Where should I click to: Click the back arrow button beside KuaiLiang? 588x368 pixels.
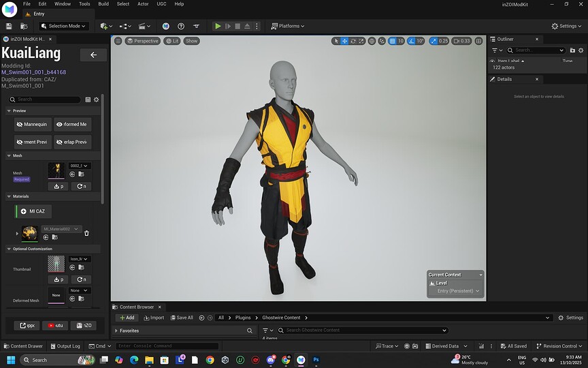pyautogui.click(x=93, y=55)
